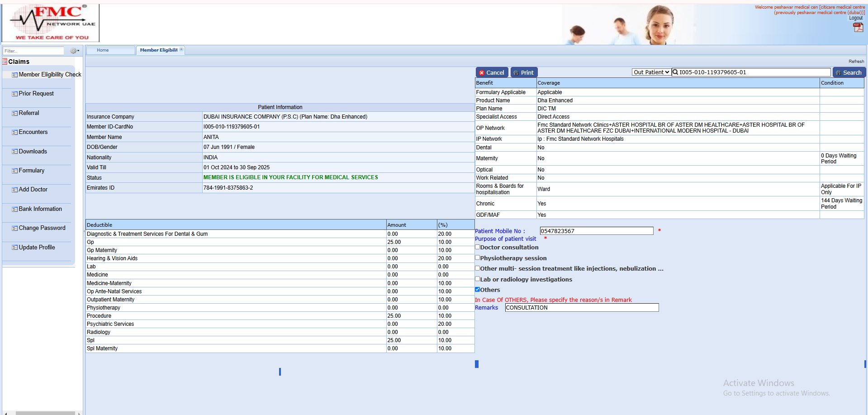Open Bank Information from the Claims menu

coord(40,209)
